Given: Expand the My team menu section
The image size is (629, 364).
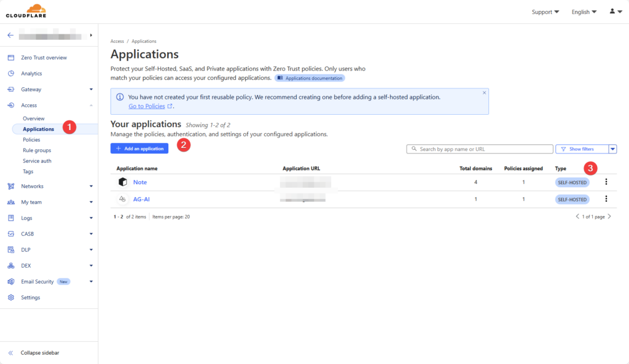Looking at the screenshot, I should (91, 202).
